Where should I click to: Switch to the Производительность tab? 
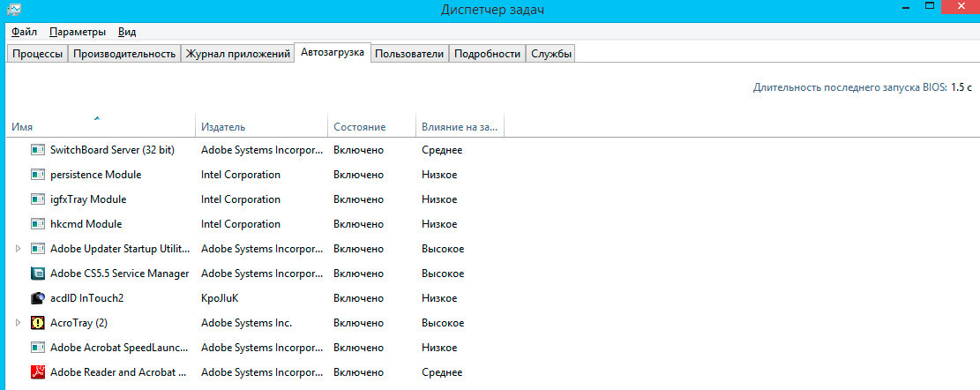tap(124, 54)
